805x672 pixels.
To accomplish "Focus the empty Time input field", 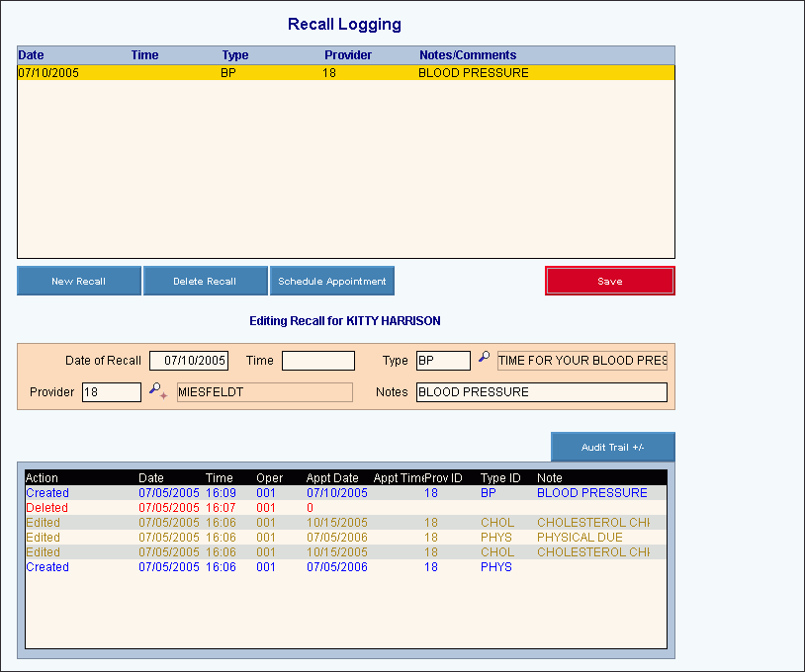I will (x=317, y=361).
